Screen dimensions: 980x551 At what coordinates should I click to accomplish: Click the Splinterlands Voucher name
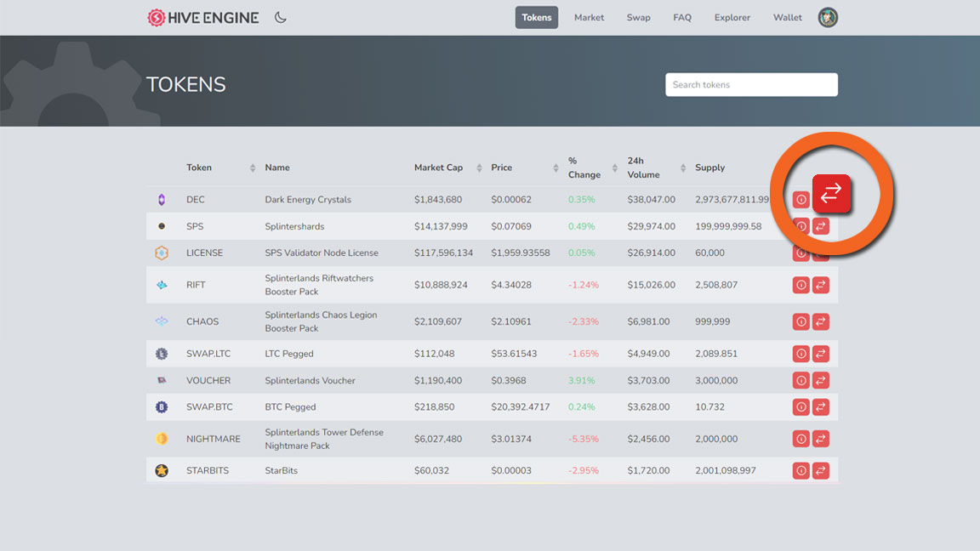(310, 380)
